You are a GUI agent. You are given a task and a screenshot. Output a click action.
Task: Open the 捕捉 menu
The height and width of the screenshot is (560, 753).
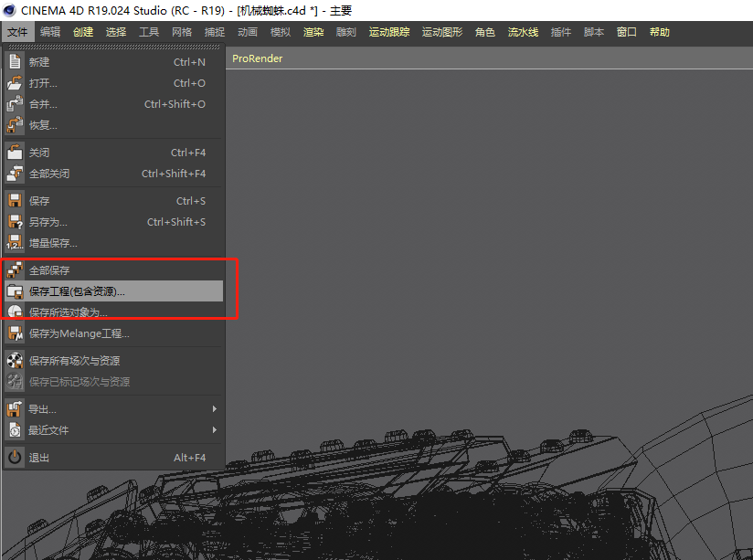pos(214,32)
